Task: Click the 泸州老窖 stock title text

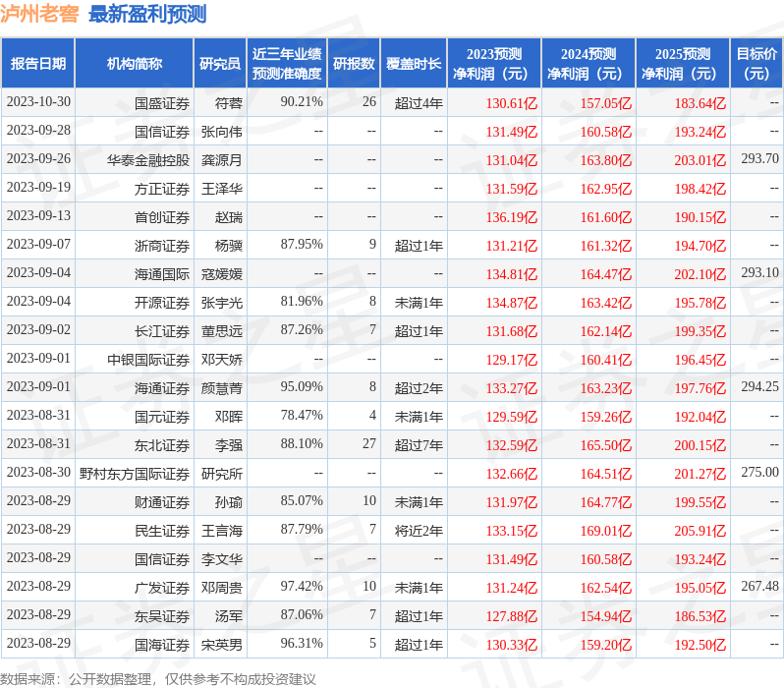Action: pos(39,14)
